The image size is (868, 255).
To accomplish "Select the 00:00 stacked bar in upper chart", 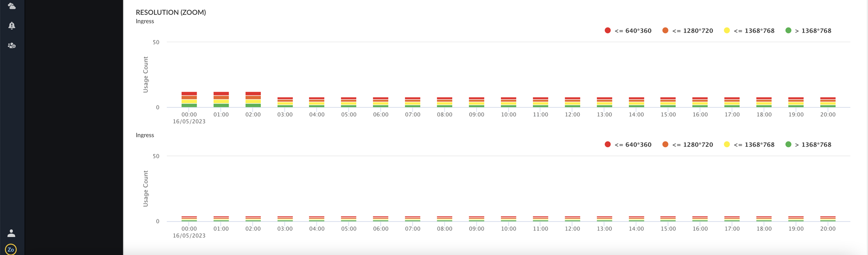I will [x=189, y=99].
